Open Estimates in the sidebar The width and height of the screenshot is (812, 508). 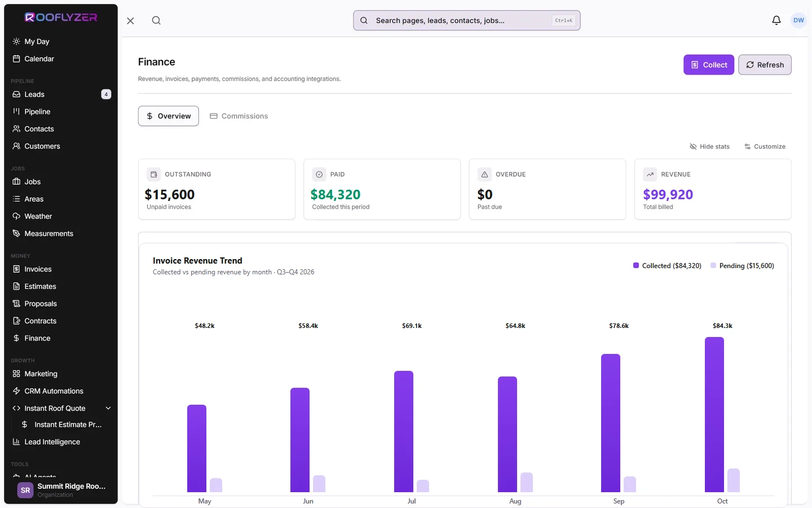pyautogui.click(x=61, y=286)
